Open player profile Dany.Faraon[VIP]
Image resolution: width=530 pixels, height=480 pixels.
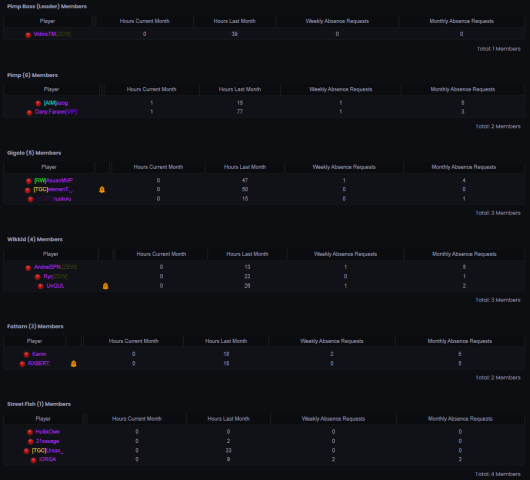[x=56, y=112]
